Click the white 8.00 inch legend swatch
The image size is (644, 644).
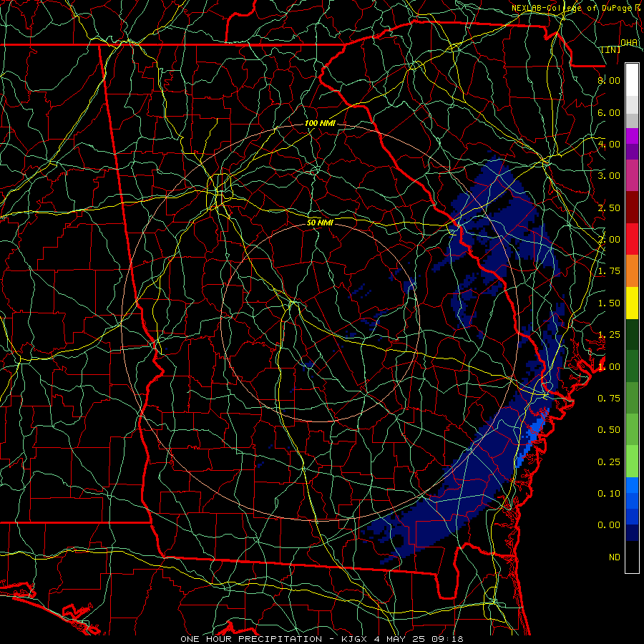(632, 80)
